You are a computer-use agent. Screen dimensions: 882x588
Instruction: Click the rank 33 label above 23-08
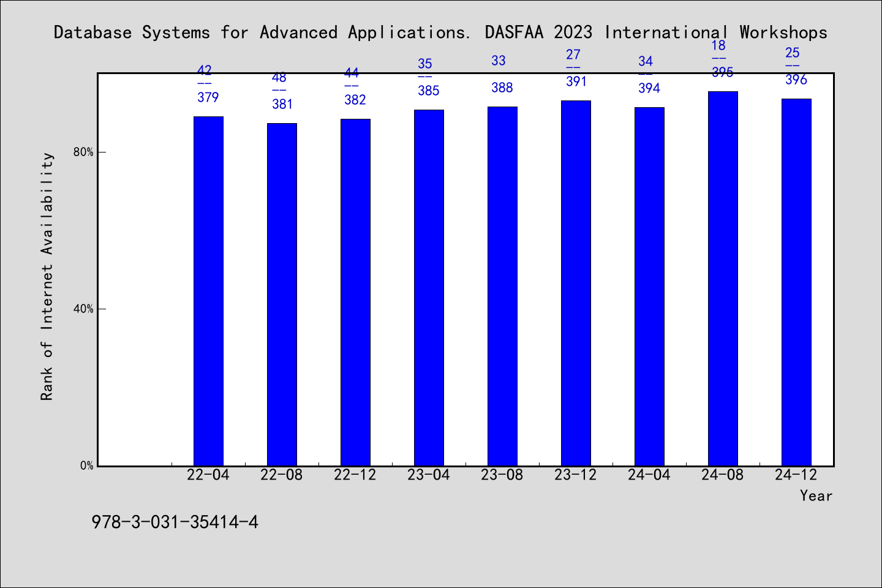click(499, 61)
